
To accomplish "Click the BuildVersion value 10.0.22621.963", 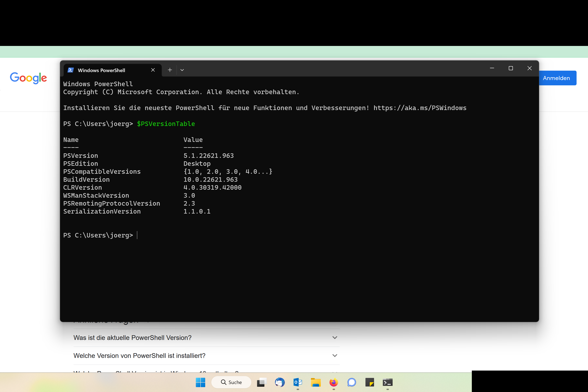I will [210, 179].
